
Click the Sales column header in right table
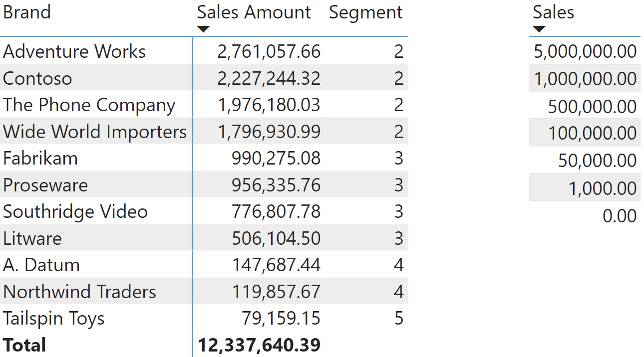point(554,12)
